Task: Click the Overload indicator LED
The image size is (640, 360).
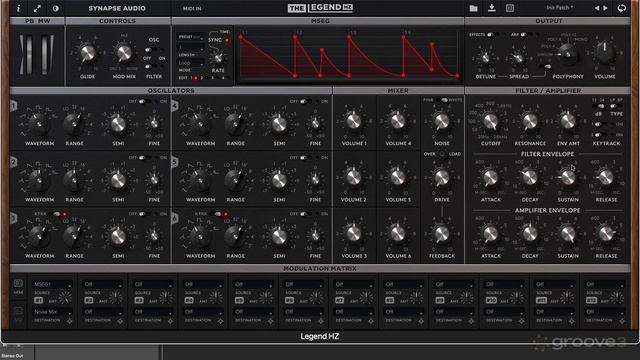Action: [x=442, y=154]
